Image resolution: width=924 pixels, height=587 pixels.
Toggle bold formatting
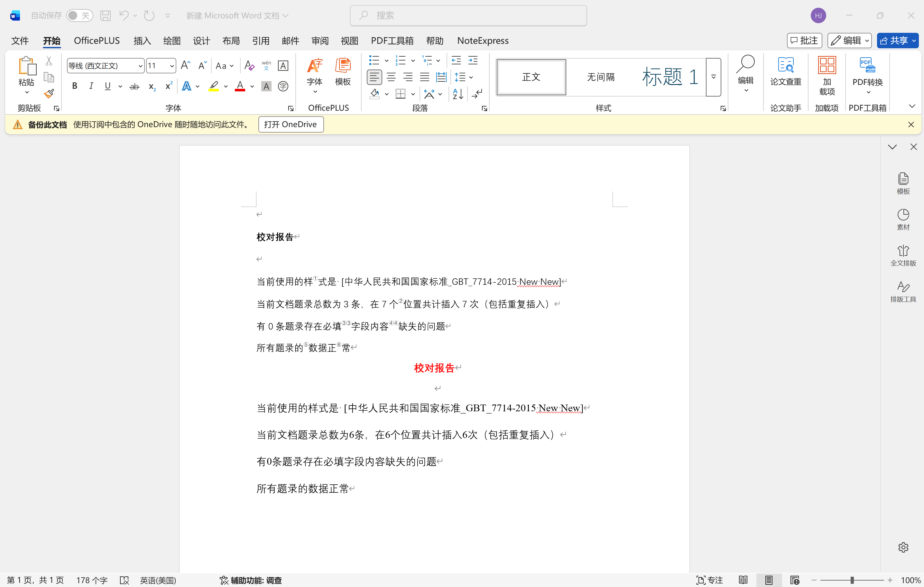click(x=75, y=86)
